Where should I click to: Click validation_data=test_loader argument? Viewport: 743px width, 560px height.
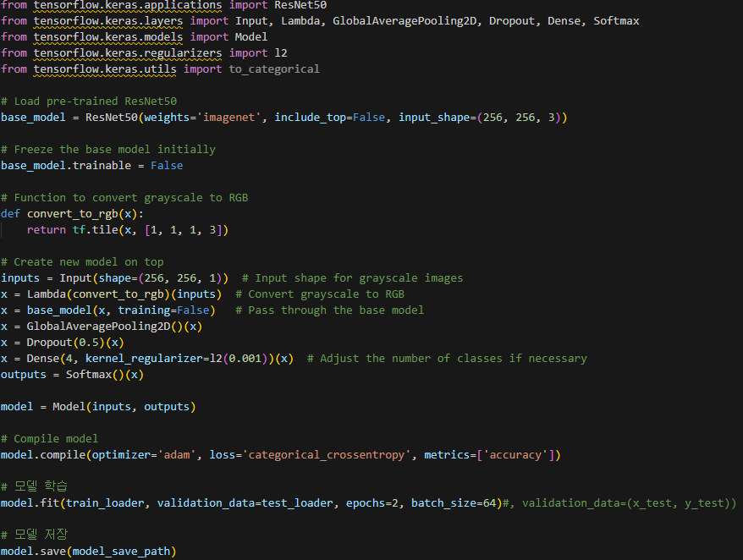click(x=245, y=503)
